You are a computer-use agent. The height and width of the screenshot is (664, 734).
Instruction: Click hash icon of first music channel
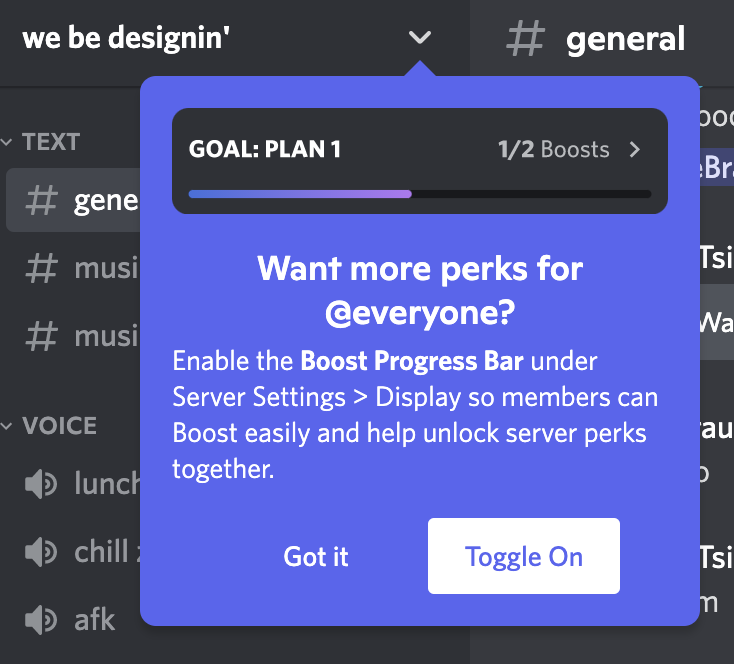41,268
